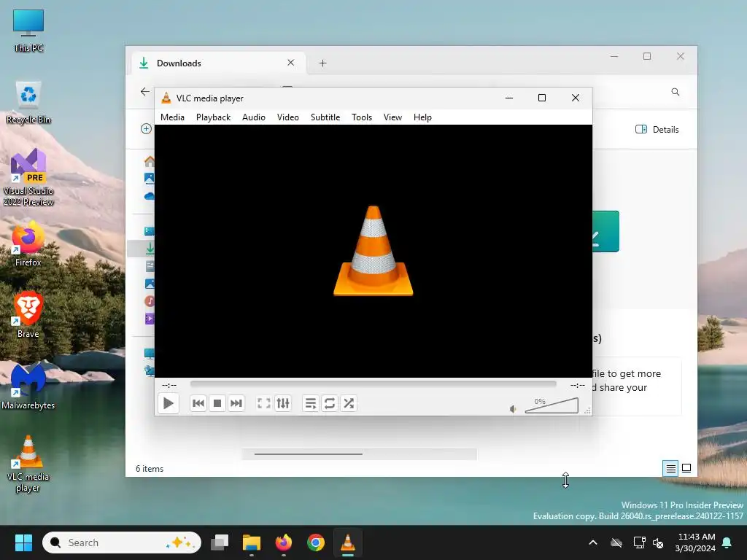
Task: Open the Audio menu in VLC
Action: pos(253,117)
